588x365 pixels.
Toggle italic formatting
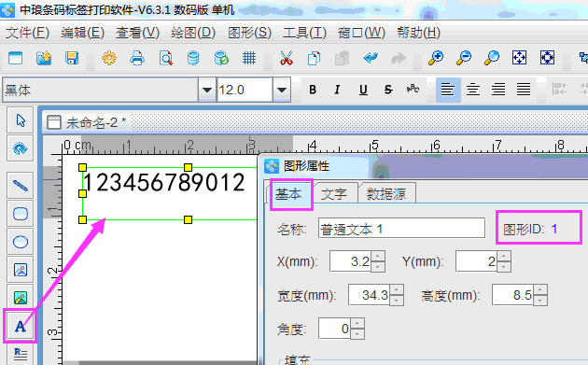337,90
